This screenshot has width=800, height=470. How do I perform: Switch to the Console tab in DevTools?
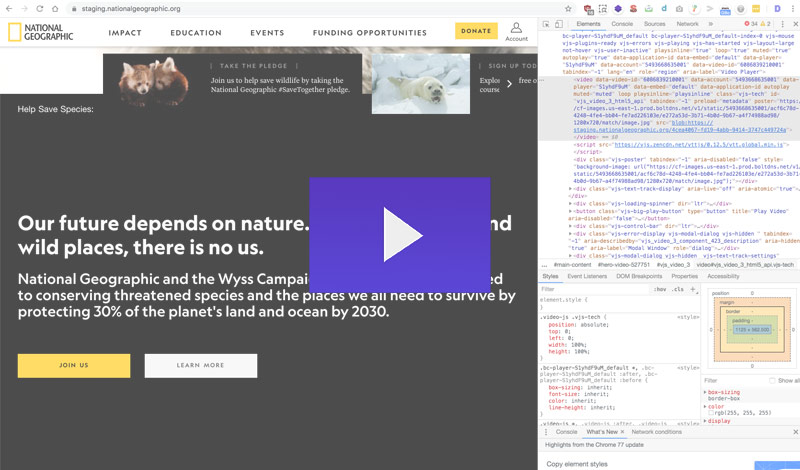coord(622,24)
